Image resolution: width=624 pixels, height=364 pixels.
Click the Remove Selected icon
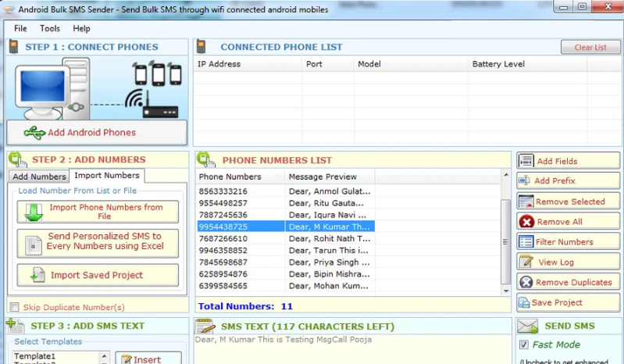(x=526, y=202)
